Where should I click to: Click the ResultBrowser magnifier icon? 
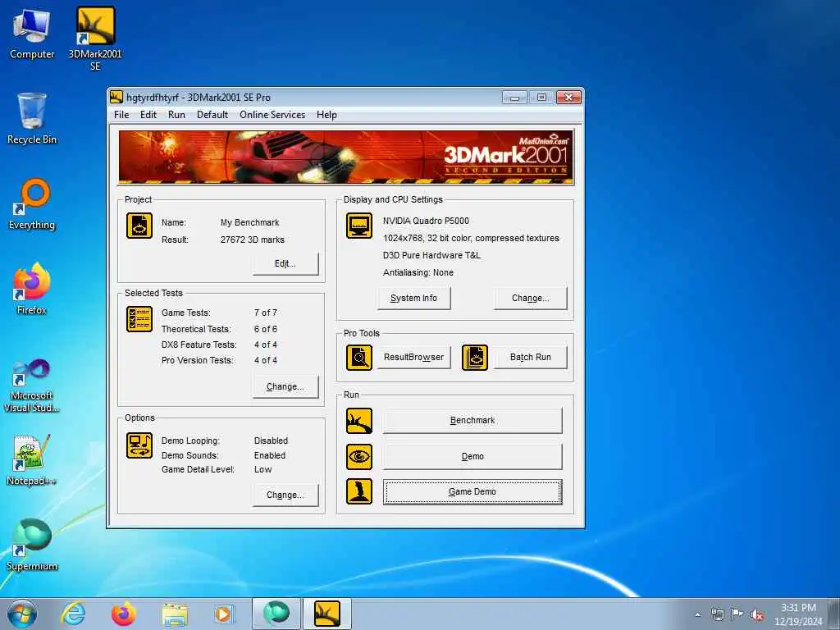pyautogui.click(x=359, y=358)
